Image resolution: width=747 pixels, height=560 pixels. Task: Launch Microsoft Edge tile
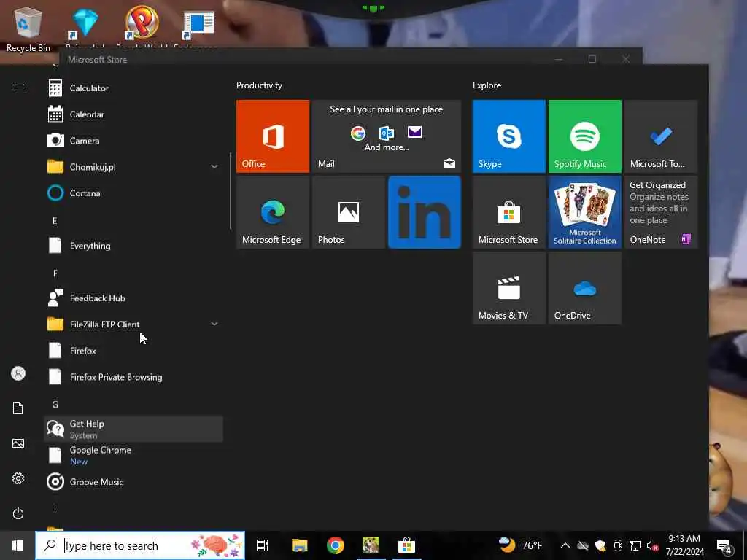(273, 212)
